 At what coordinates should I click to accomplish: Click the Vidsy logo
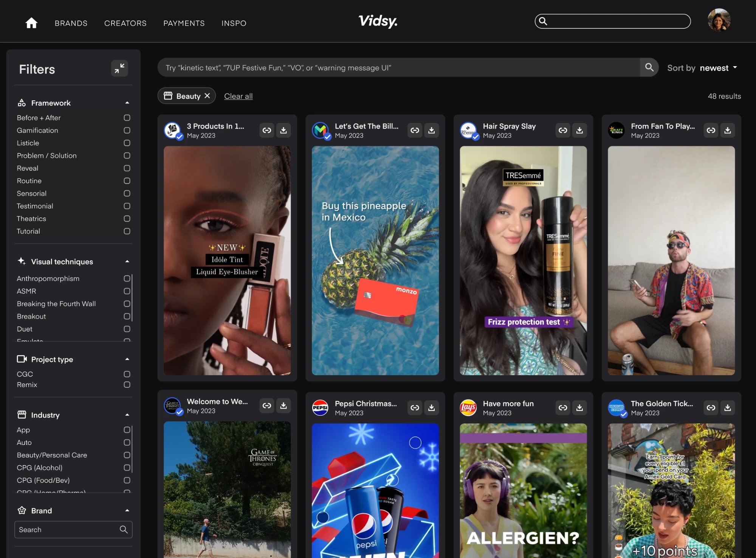pos(378,21)
